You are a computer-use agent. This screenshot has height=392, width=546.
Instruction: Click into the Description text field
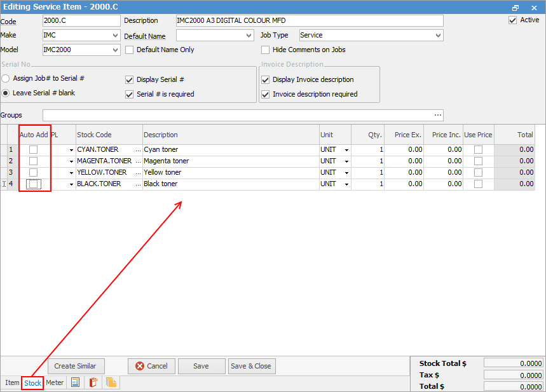coord(309,21)
